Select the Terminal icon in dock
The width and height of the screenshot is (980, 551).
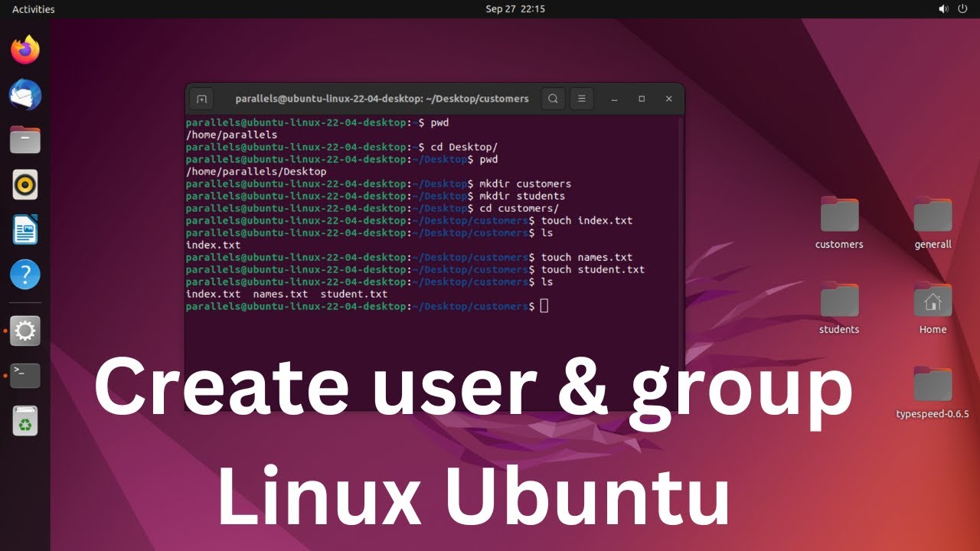click(24, 375)
